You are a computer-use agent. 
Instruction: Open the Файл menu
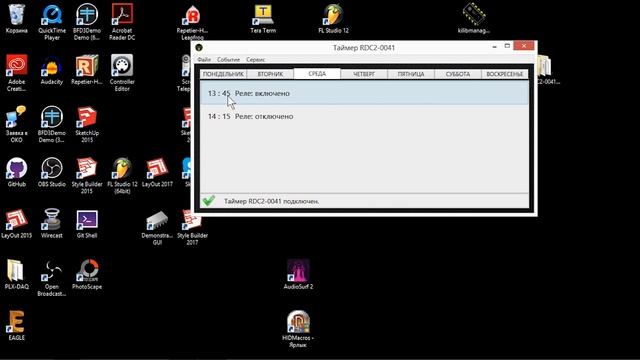coord(204,60)
